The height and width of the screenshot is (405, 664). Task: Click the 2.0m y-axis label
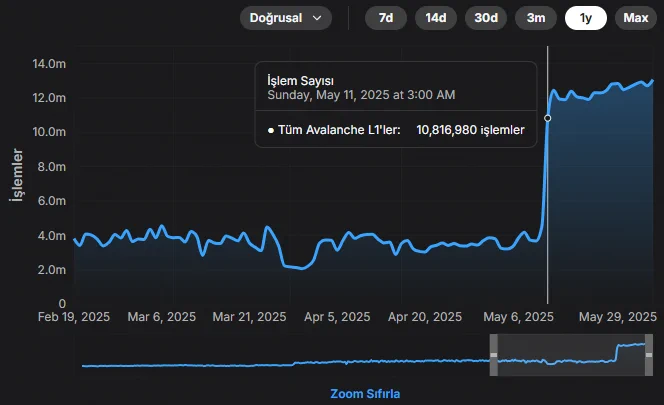point(52,270)
